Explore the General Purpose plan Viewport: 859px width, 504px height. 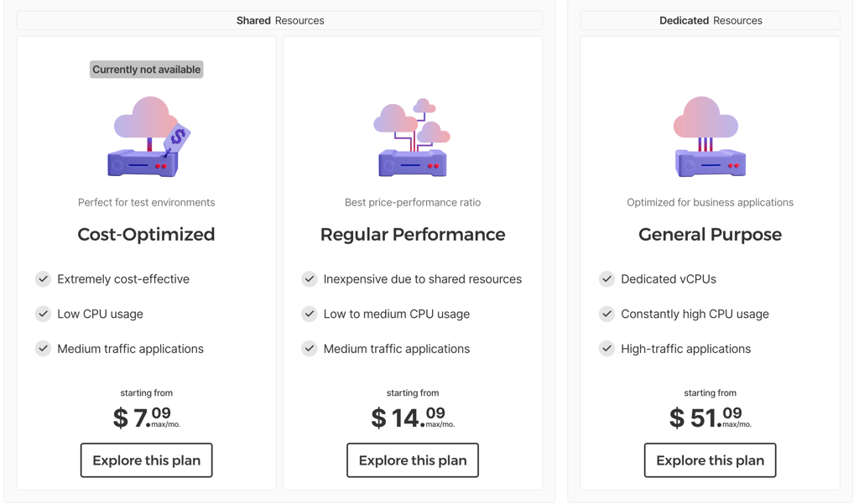[x=710, y=460]
